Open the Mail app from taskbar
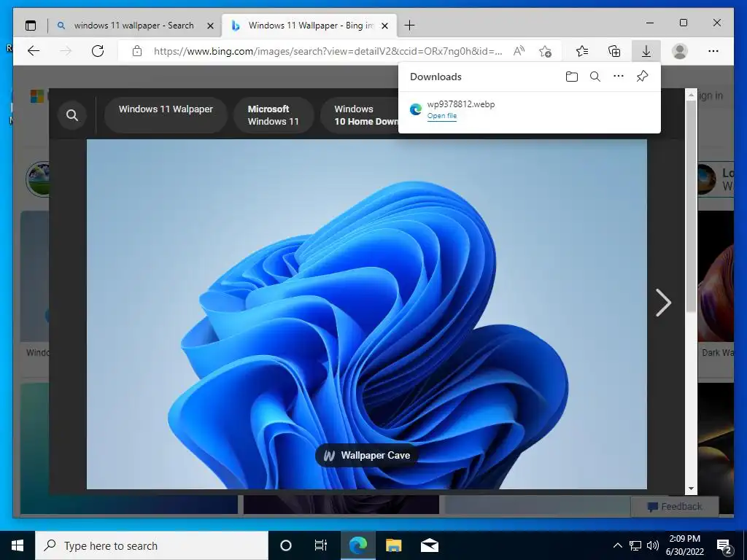This screenshot has width=747, height=560. click(429, 545)
